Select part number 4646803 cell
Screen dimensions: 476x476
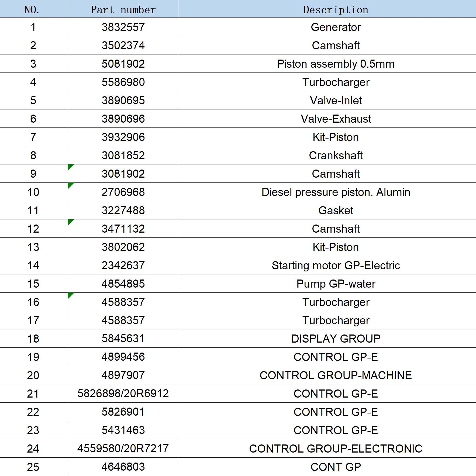click(x=123, y=467)
